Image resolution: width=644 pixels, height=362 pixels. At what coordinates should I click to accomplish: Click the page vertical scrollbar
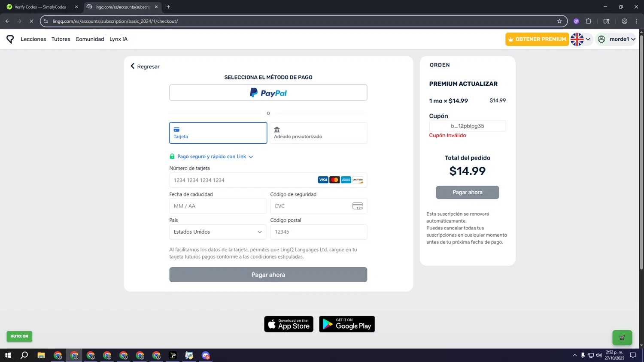[641, 152]
